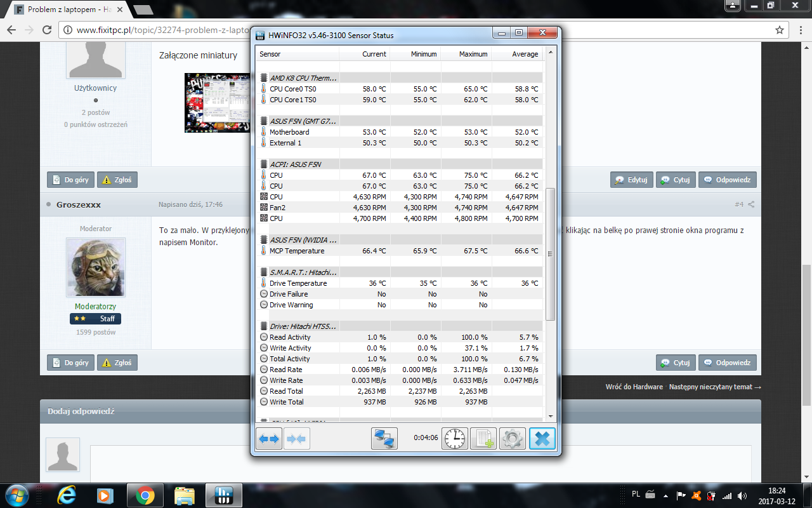The width and height of the screenshot is (812, 508).
Task: Click the Minimum column header
Action: point(416,54)
